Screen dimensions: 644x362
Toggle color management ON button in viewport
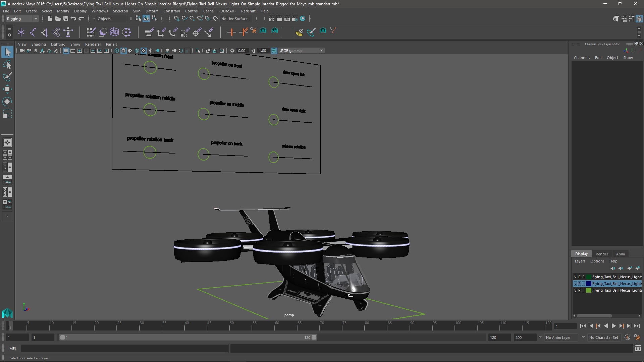(274, 51)
